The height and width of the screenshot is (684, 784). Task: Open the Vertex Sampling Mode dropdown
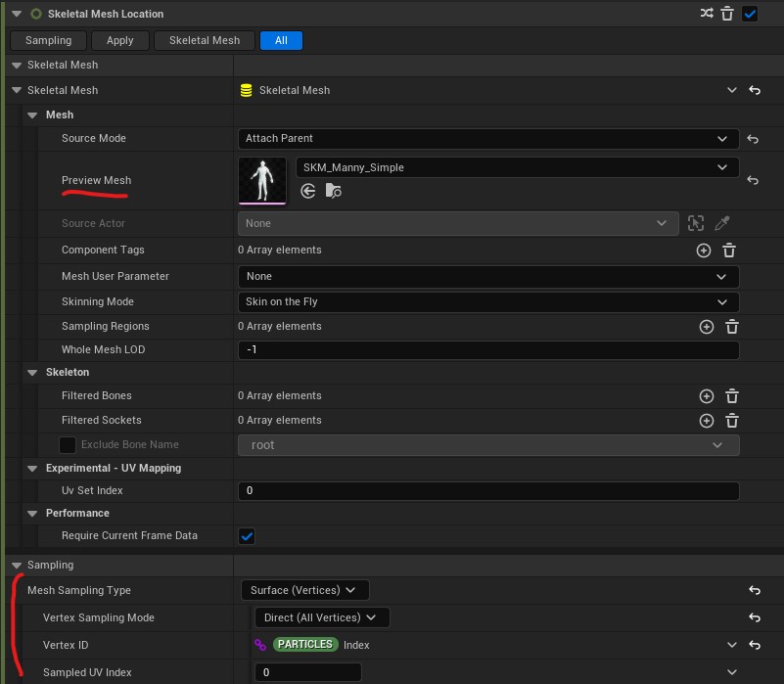[x=322, y=617]
